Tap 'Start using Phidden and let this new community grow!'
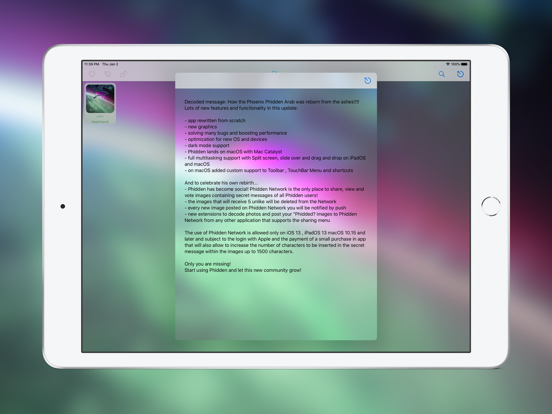This screenshot has height=414, width=552. [243, 270]
